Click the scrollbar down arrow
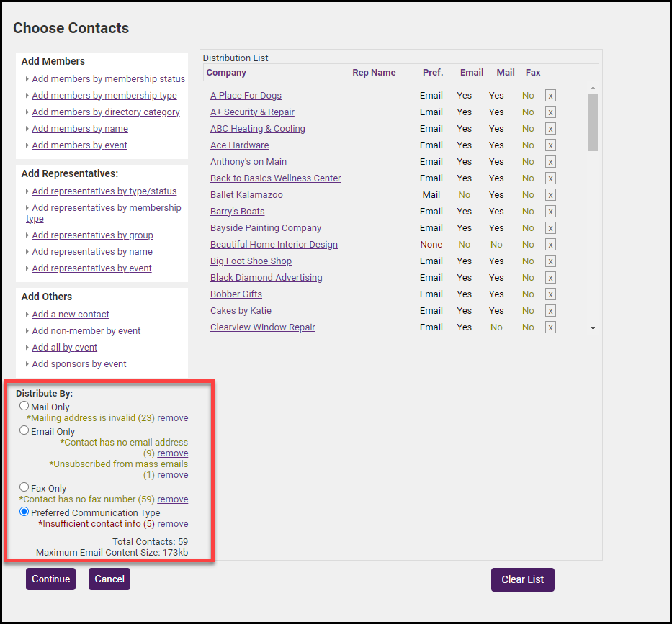Viewport: 672px width, 624px height. 593,328
